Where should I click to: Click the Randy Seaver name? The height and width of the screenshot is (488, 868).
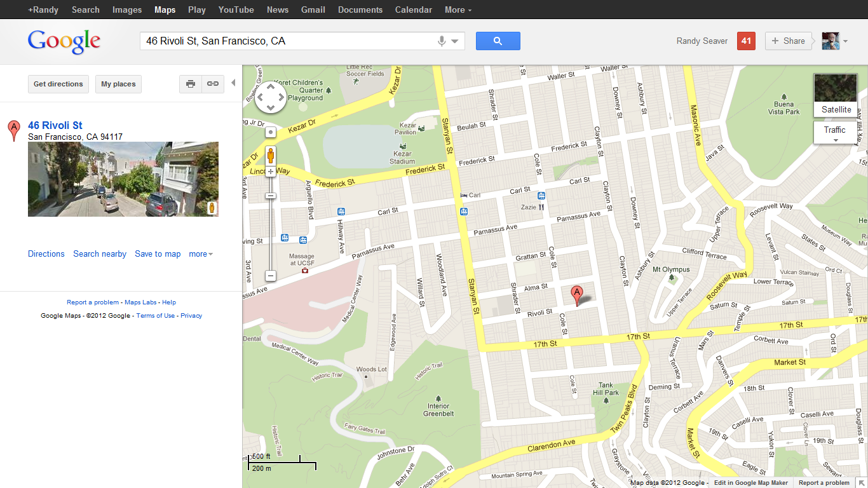702,41
